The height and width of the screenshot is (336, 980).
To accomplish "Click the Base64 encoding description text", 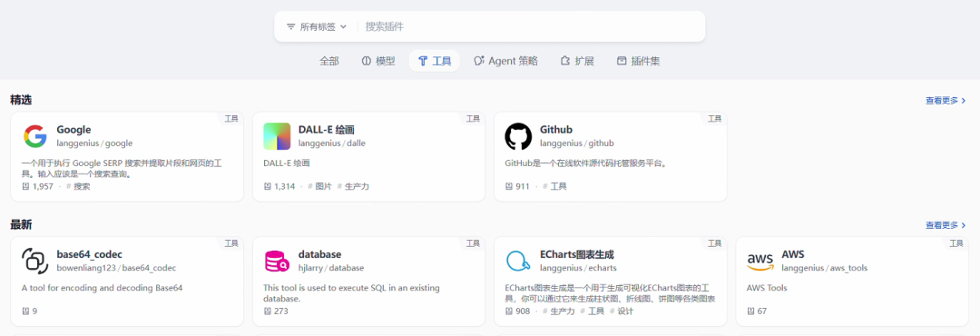I will click(x=102, y=288).
